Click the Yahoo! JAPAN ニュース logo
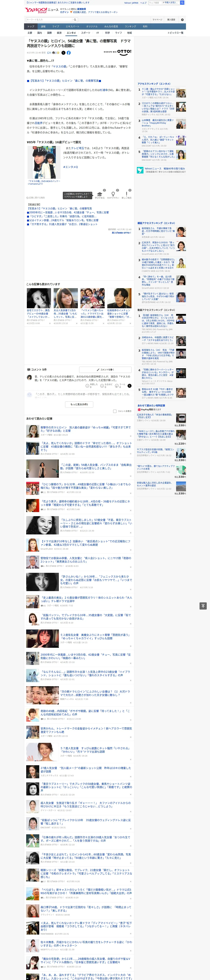Image resolution: width=210 pixels, height=980 pixels. click(42, 10)
